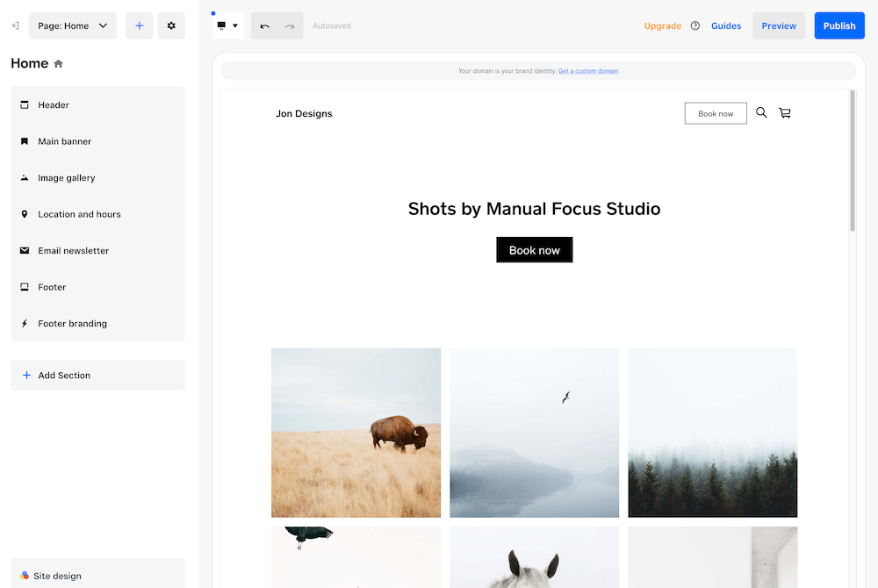The width and height of the screenshot is (878, 588).
Task: Select the Main banner section
Action: (98, 141)
